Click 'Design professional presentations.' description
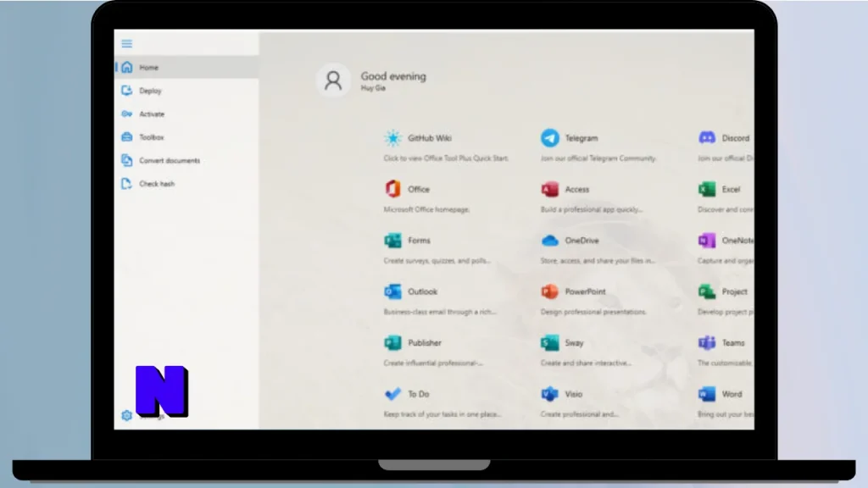Viewport: 868px width, 488px height. tap(593, 312)
